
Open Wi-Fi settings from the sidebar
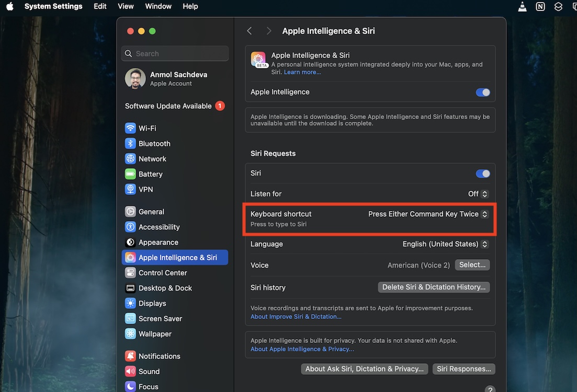(x=148, y=128)
